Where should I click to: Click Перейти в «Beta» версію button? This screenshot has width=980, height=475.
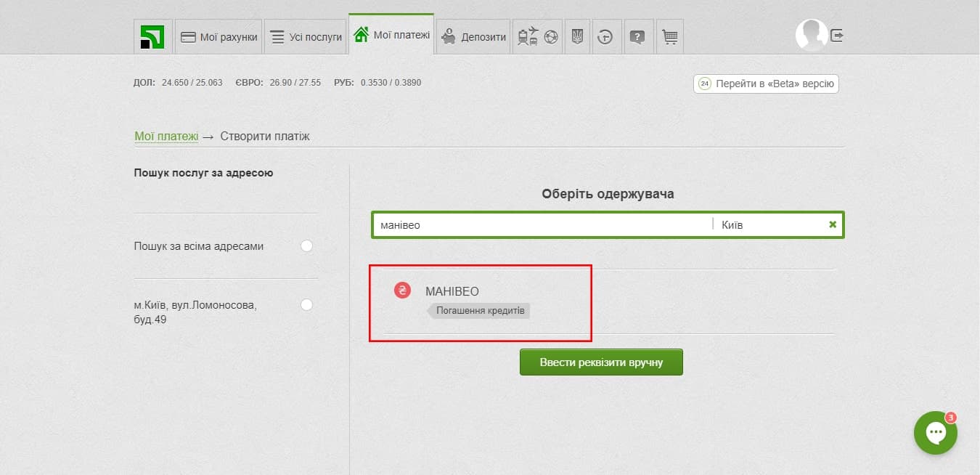click(766, 84)
